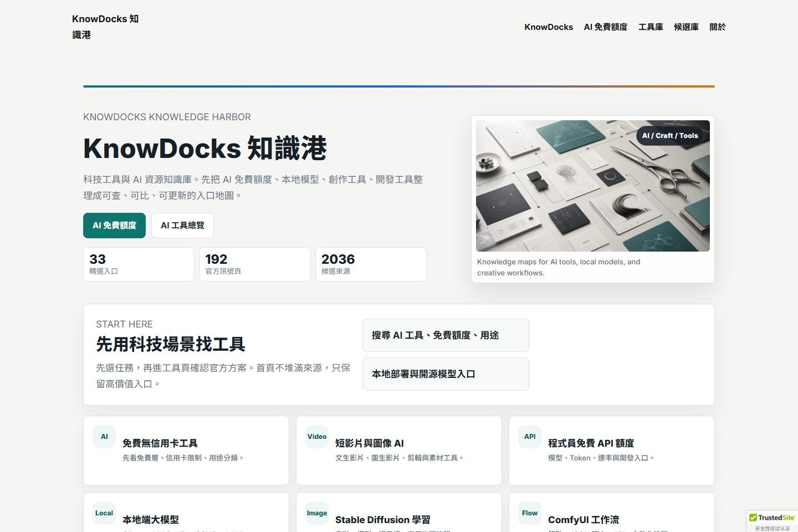Screen dimensions: 798x532
Task: Click the Video icon badge
Action: coord(317,437)
